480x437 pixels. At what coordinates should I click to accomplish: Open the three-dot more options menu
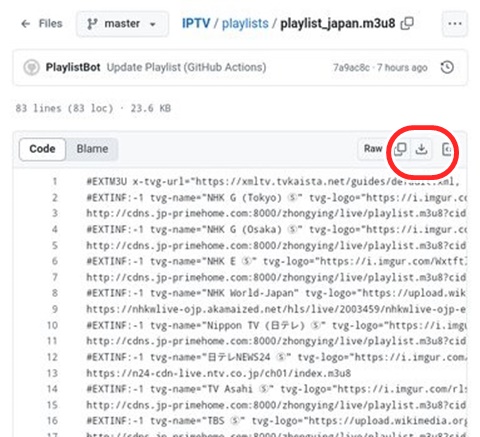point(455,24)
